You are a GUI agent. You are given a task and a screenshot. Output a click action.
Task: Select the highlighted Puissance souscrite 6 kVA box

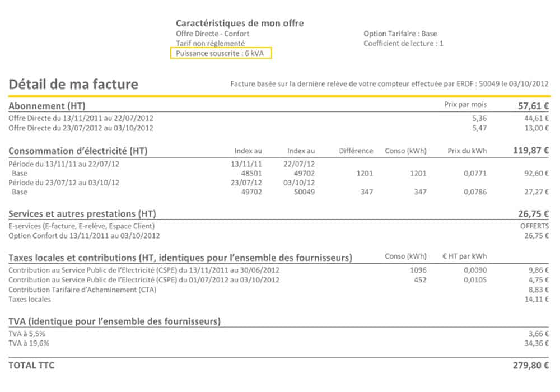(222, 53)
